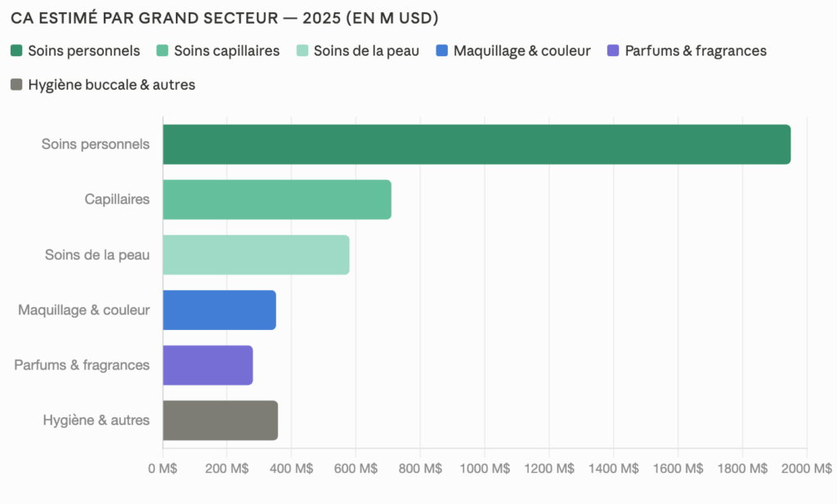Toggle the Hygiène buccale & autres legend label
Viewport: 837px width, 504px height.
pos(111,84)
